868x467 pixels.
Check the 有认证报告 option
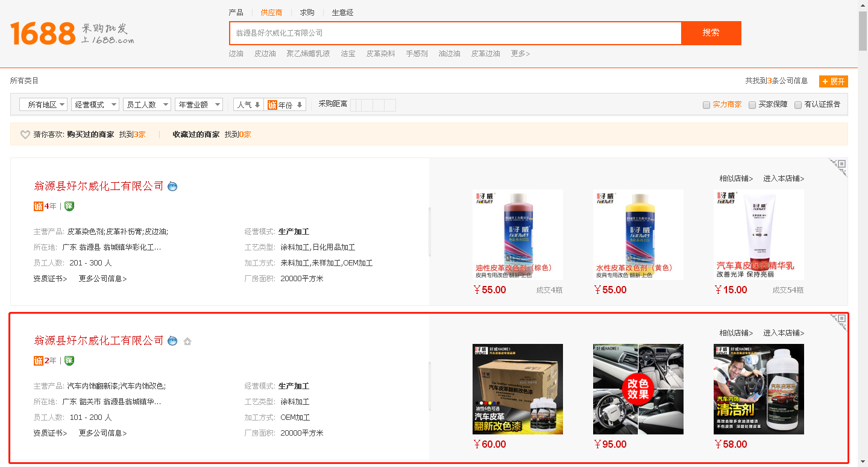798,105
